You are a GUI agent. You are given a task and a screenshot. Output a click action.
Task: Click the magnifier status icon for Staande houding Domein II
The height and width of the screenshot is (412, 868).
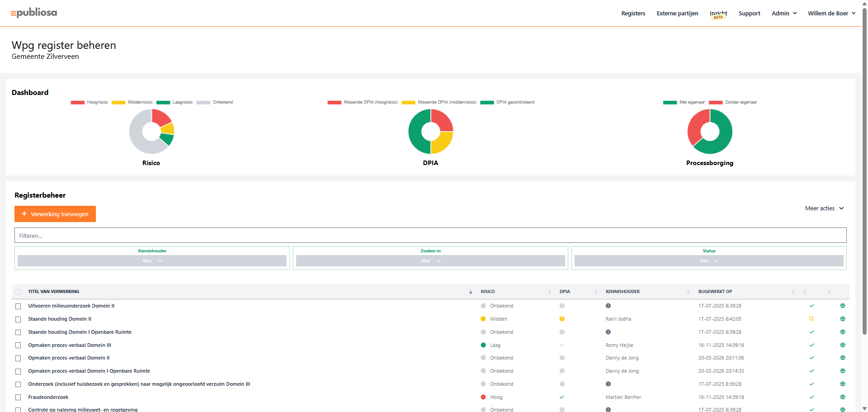click(x=811, y=319)
